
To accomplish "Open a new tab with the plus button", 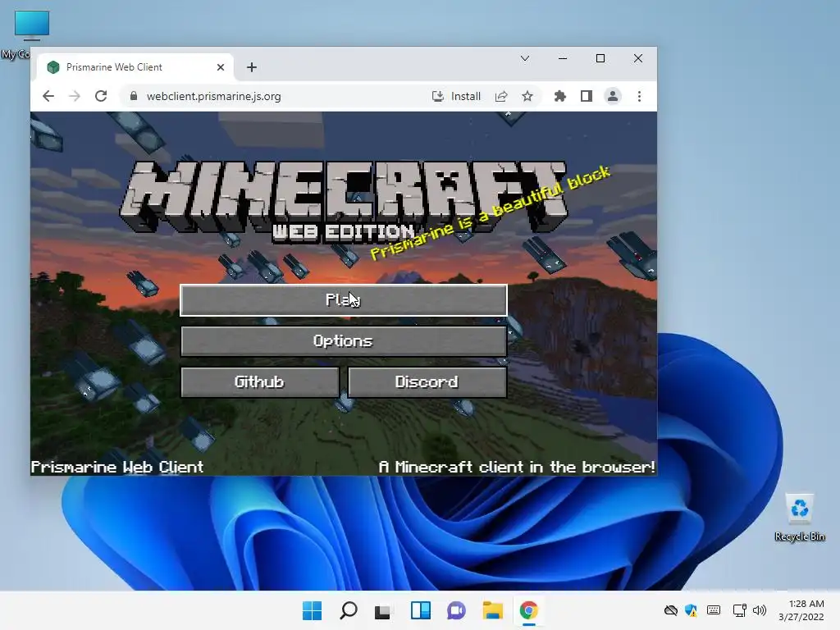I will click(x=252, y=67).
